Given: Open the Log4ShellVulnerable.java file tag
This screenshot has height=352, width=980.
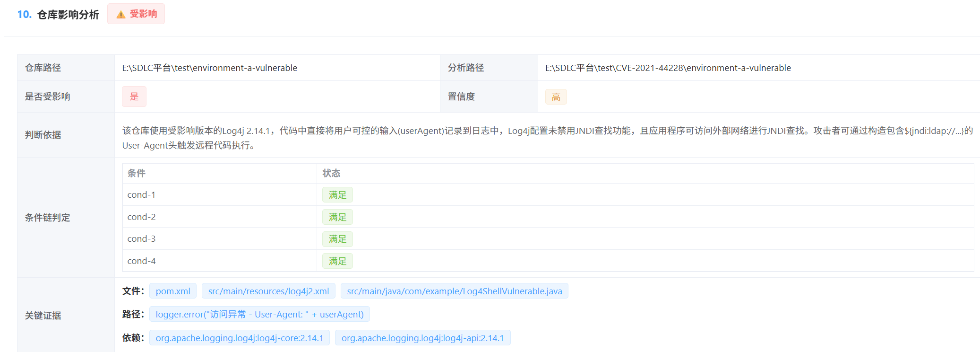Looking at the screenshot, I should point(454,291).
